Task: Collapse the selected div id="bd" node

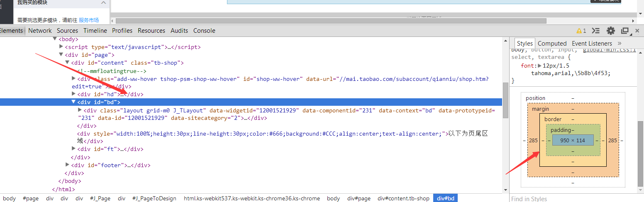Action: click(x=73, y=102)
